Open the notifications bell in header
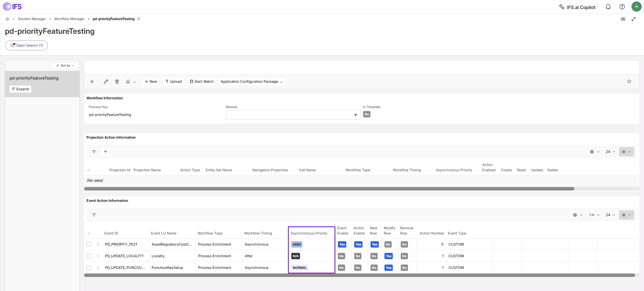Viewport: 644px width, 291px height. click(608, 7)
